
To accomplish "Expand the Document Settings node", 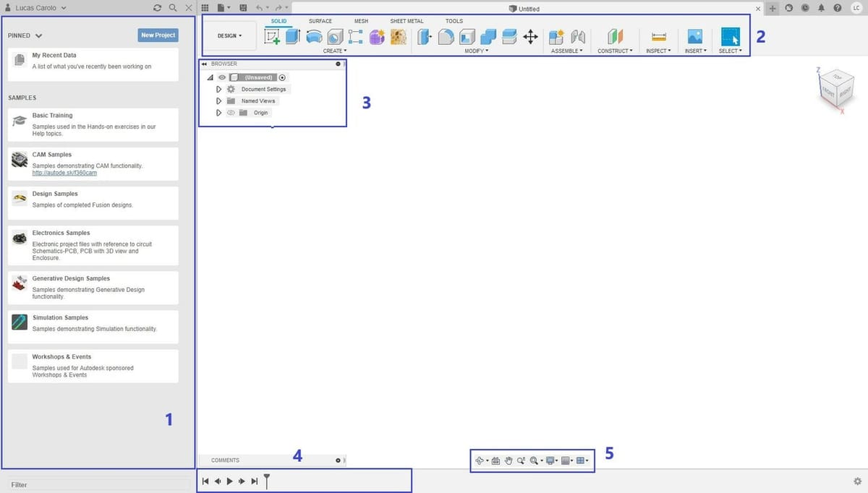I will (218, 89).
